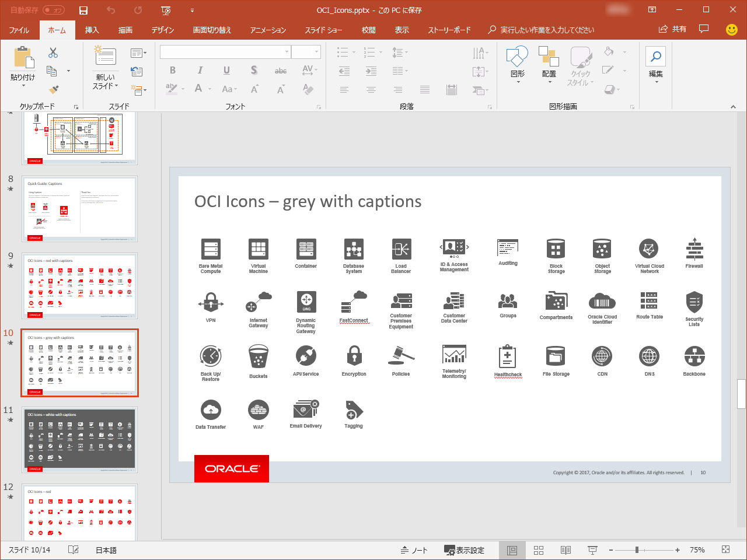Screen dimensions: 747x560
Task: Open the font name dropdown
Action: pos(287,52)
